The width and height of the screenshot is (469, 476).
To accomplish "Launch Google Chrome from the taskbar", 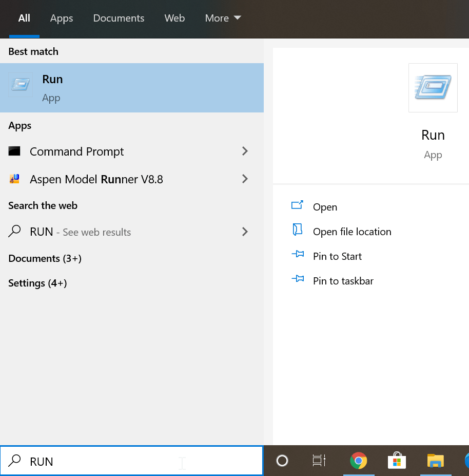I will 358,461.
